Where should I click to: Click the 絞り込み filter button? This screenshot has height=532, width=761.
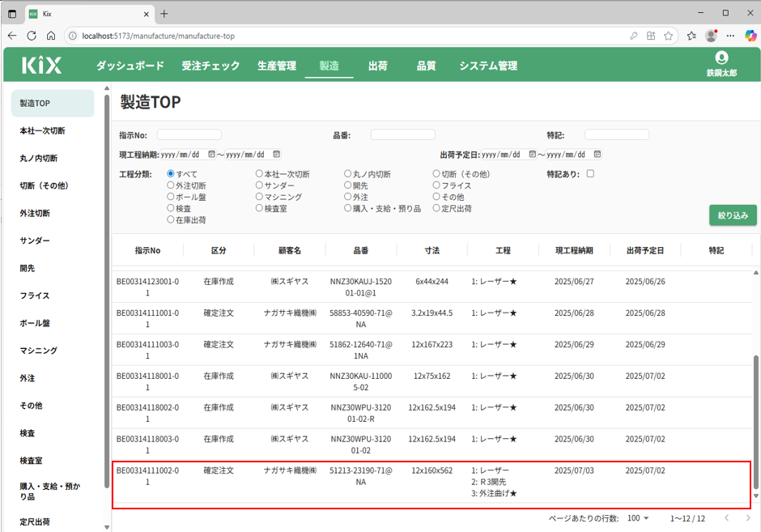coord(733,215)
